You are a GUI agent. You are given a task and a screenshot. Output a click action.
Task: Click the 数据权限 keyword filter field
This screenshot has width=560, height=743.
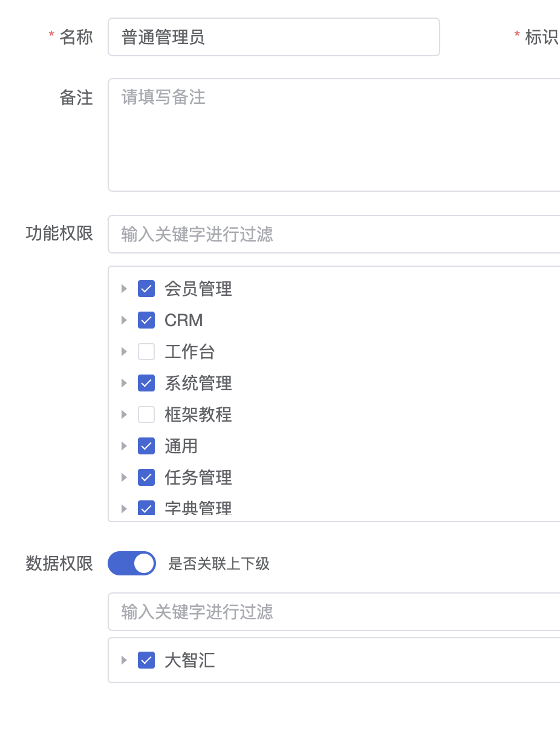333,612
